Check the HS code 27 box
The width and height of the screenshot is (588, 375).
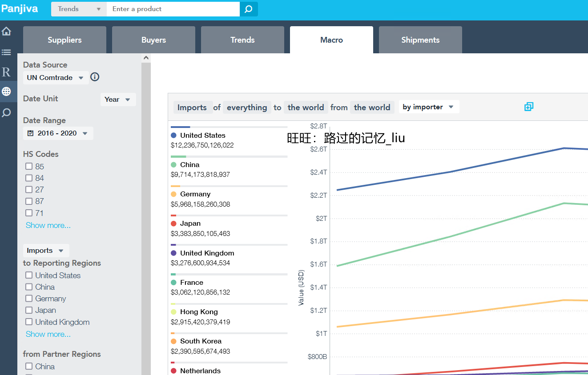click(29, 189)
